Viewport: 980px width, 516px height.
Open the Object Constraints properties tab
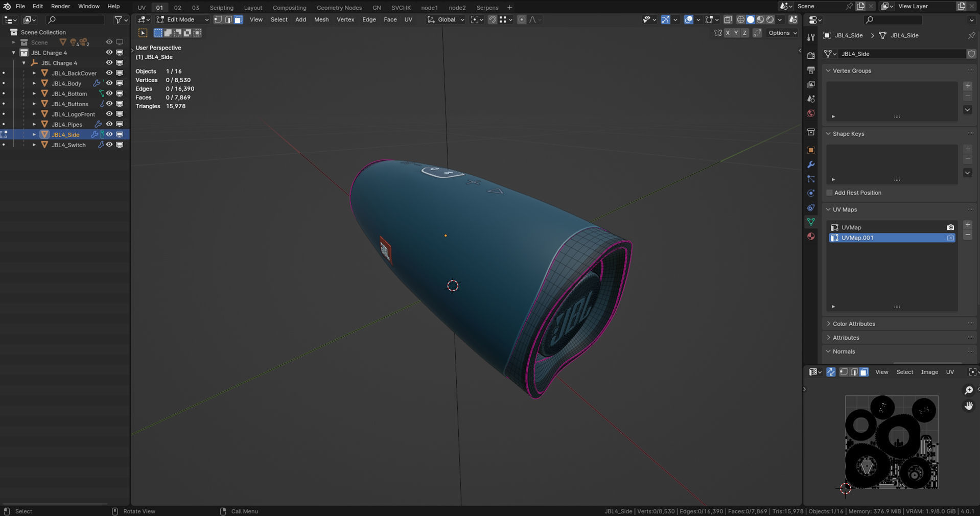(x=811, y=207)
